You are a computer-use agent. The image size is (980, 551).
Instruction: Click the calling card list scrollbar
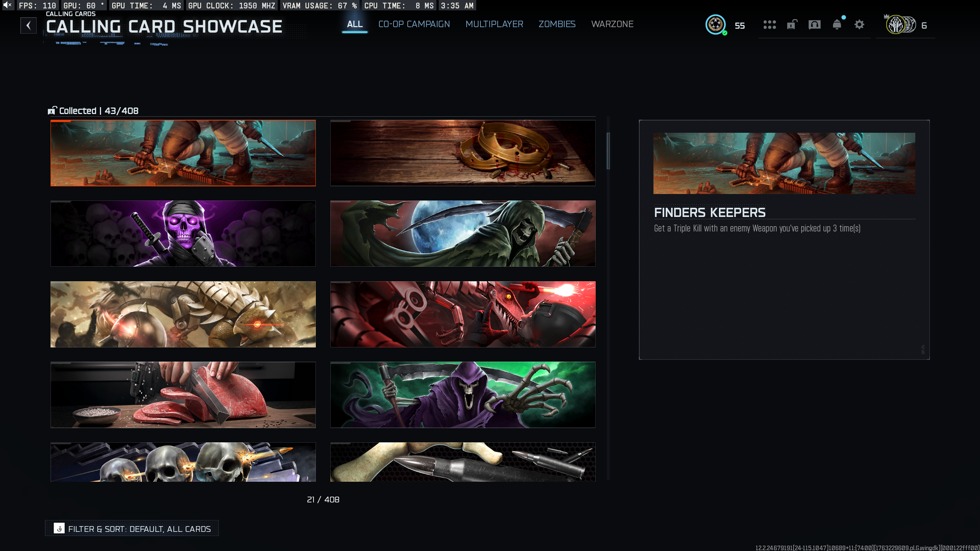608,151
